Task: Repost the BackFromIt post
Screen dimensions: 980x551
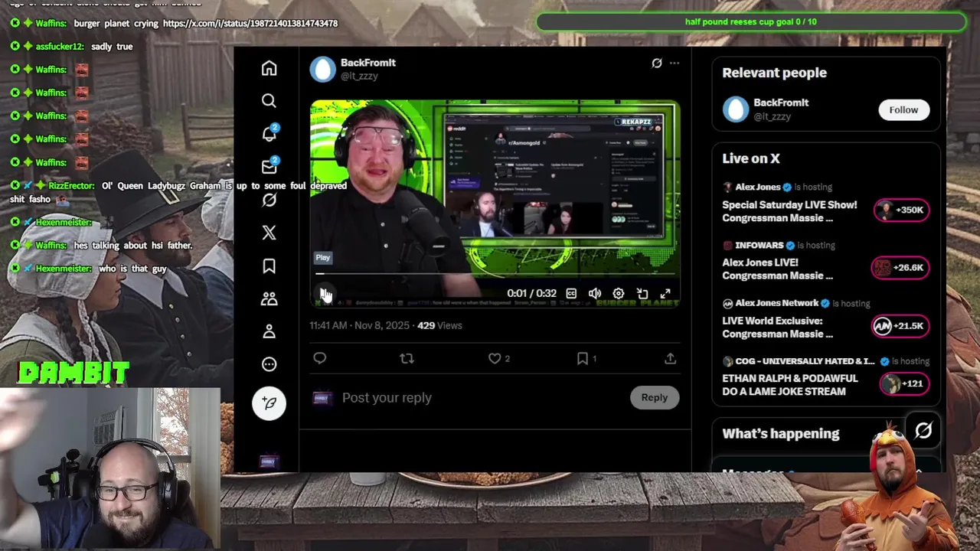Action: tap(407, 358)
